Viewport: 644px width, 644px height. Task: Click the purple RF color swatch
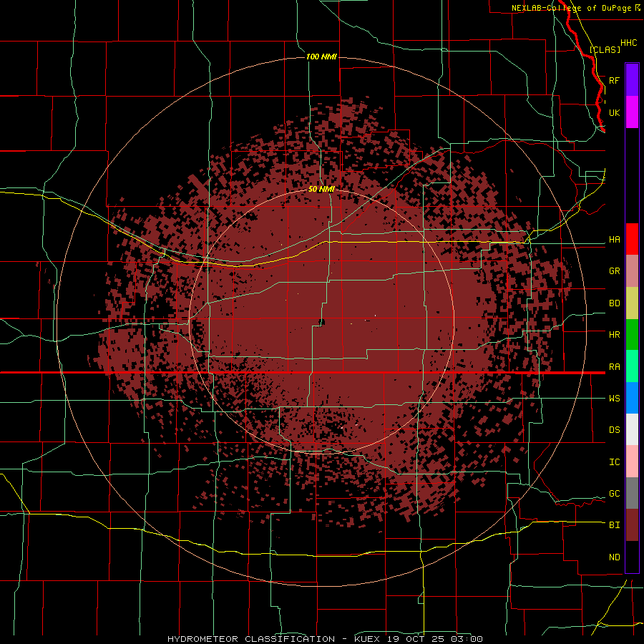(x=632, y=80)
